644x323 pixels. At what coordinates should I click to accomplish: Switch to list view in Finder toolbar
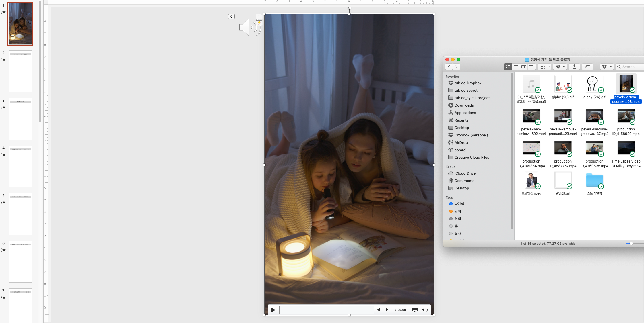(515, 67)
